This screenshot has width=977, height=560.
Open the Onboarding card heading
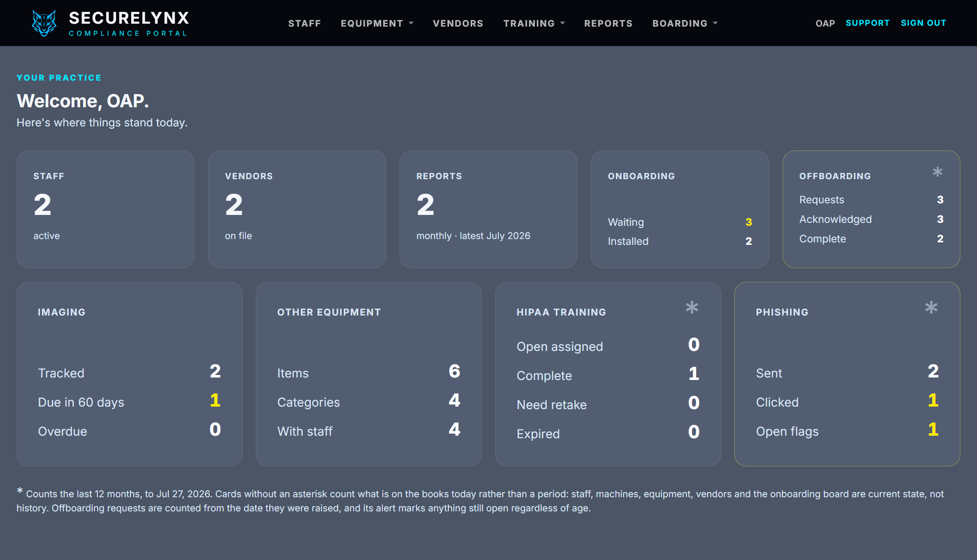click(x=641, y=176)
